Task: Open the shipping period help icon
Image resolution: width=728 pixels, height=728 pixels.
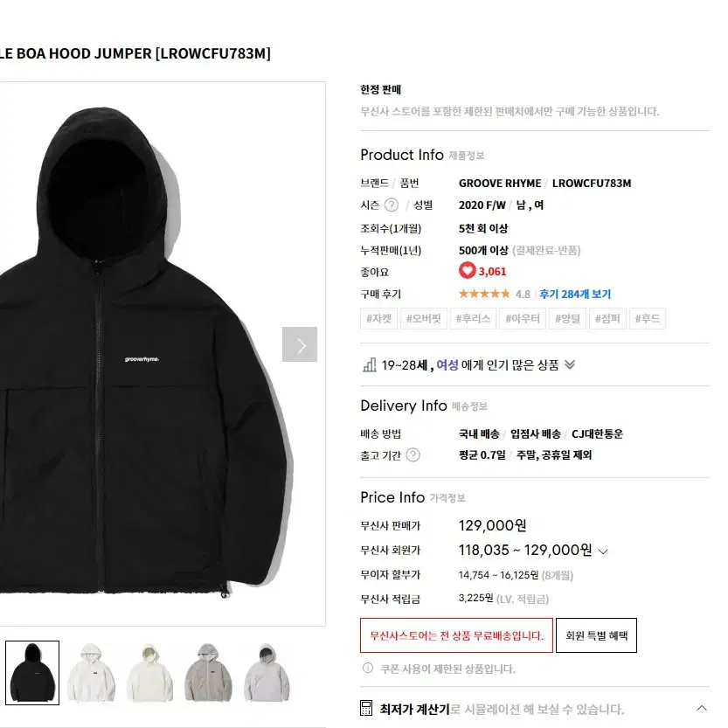Action: point(413,455)
